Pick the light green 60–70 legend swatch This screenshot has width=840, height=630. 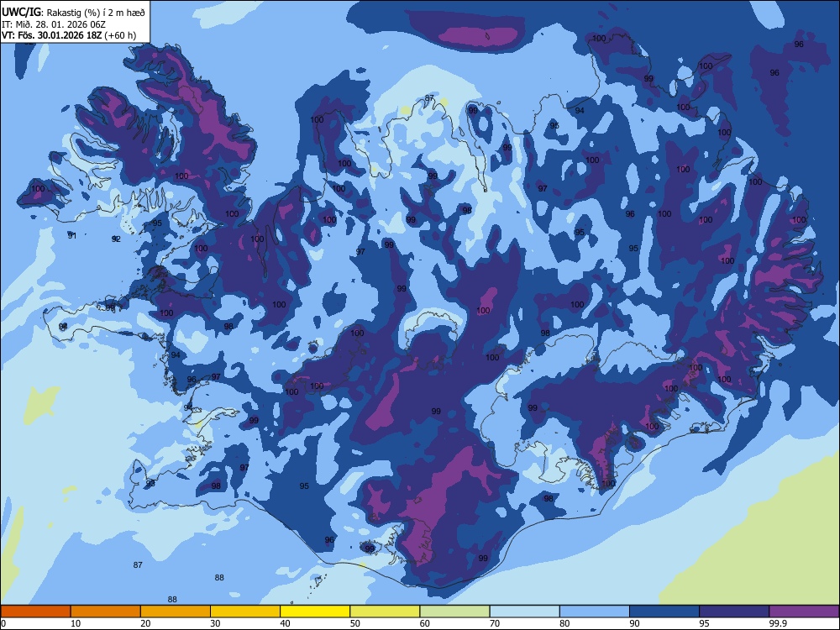(454, 612)
